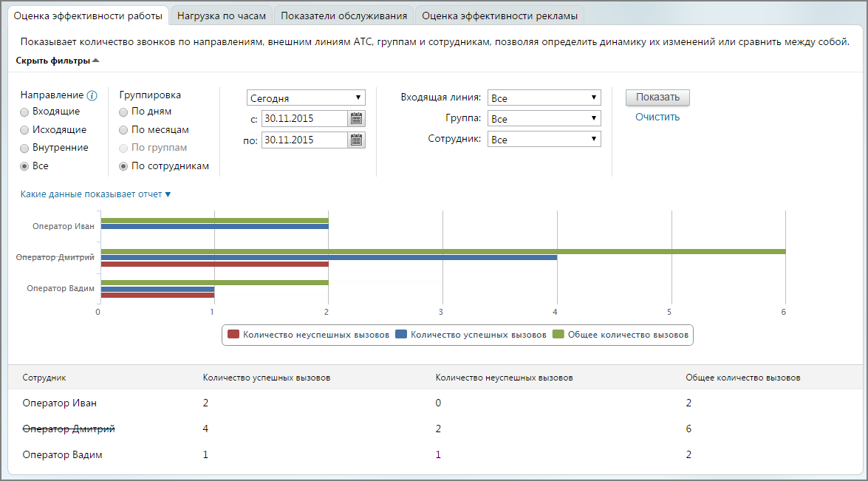Click the info icon next to Направление
Screen dimensions: 868x481
click(x=92, y=96)
